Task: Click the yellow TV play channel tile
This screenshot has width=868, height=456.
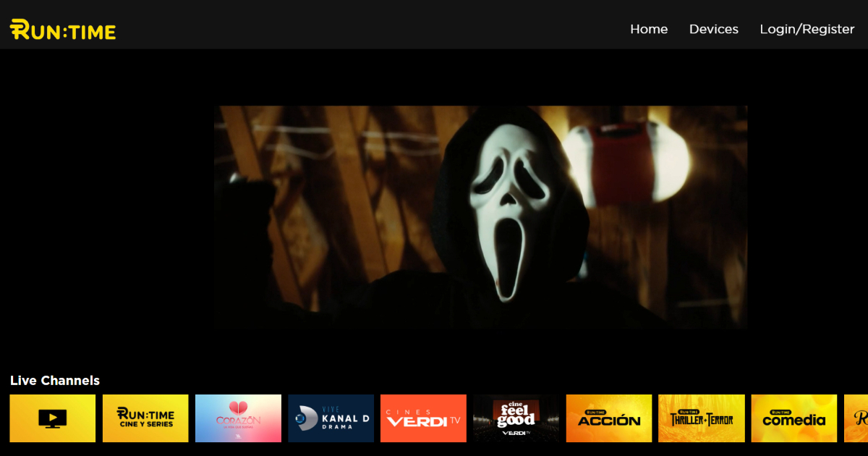Action: point(52,418)
